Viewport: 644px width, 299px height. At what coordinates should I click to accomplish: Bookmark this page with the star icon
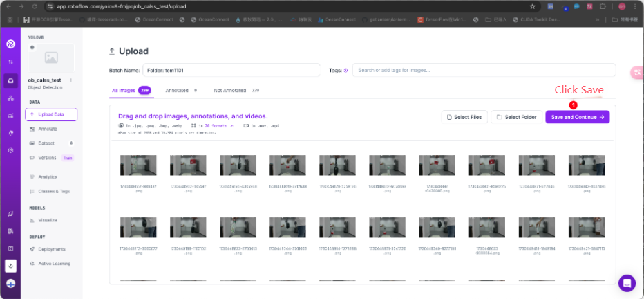point(532,7)
